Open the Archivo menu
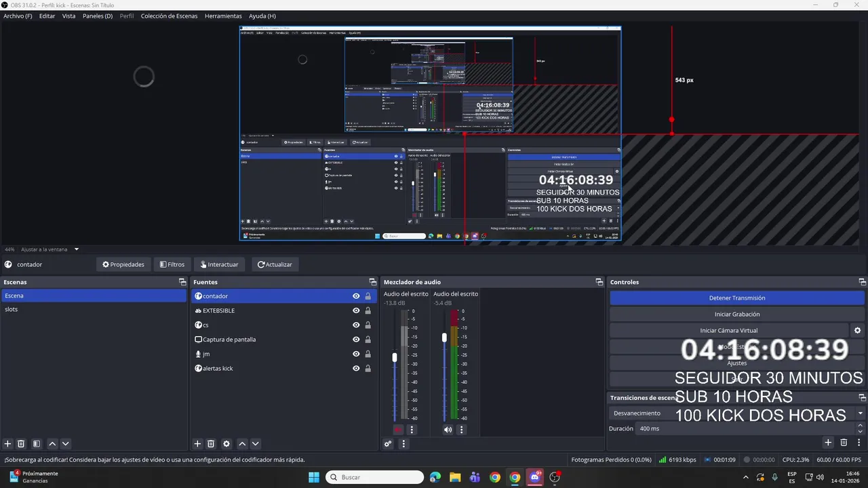 (18, 16)
